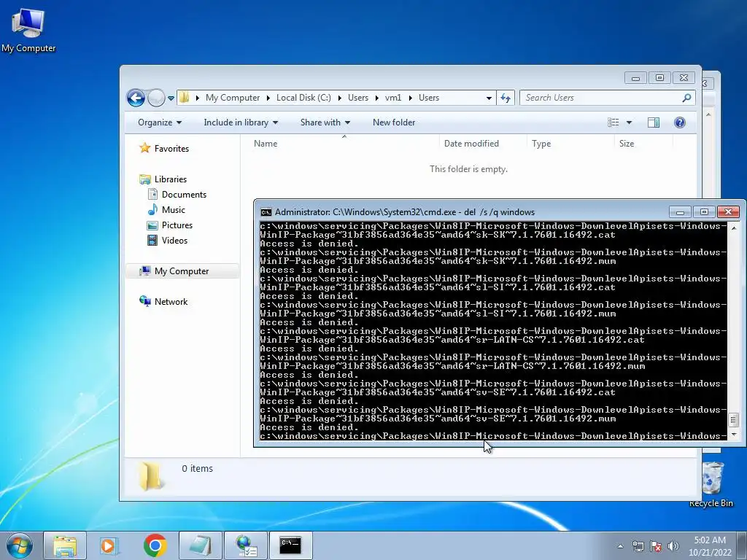The image size is (747, 560).
Task: Open Music library in sidebar
Action: [x=173, y=209]
